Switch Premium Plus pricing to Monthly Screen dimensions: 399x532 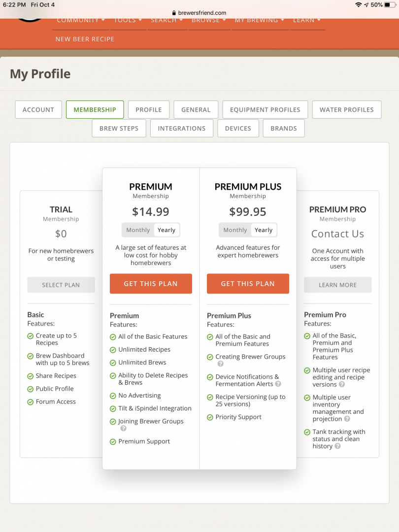tap(235, 230)
